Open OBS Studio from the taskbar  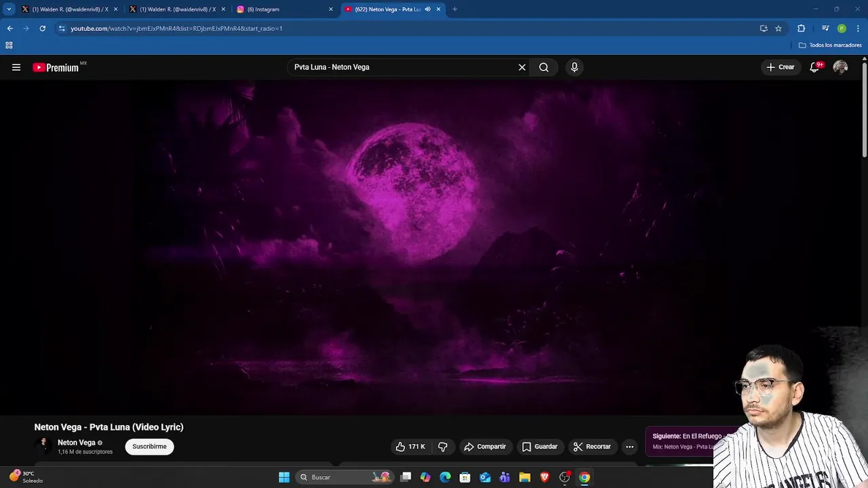tap(564, 477)
